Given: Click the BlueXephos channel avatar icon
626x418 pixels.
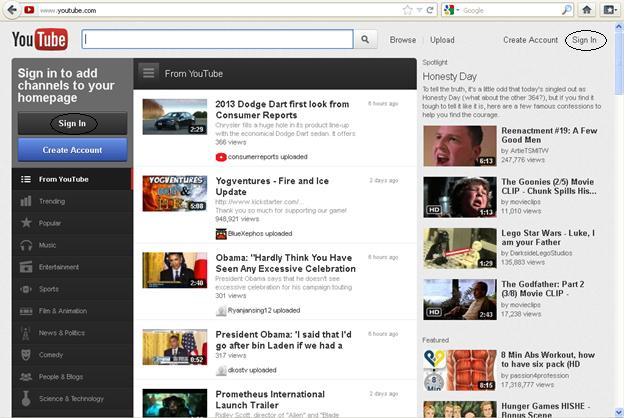Looking at the screenshot, I should (221, 234).
